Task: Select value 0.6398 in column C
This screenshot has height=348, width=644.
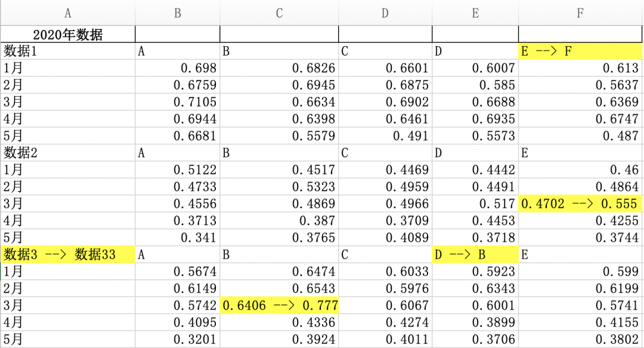Action: tap(279, 119)
